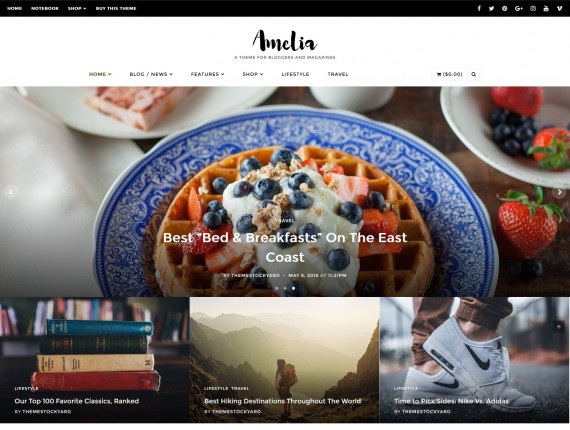Open the shopping cart ($0.00)
Screen dimensions: 570x430
click(x=449, y=74)
